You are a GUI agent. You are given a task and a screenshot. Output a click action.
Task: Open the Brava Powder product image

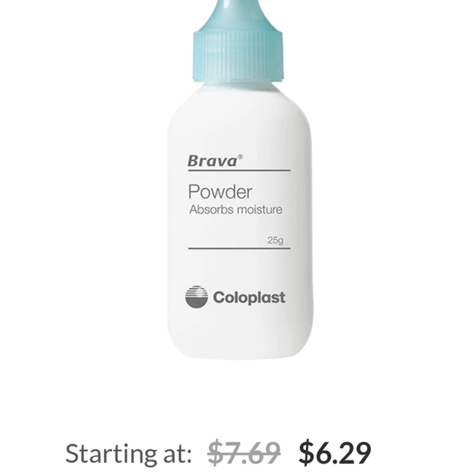point(240,179)
